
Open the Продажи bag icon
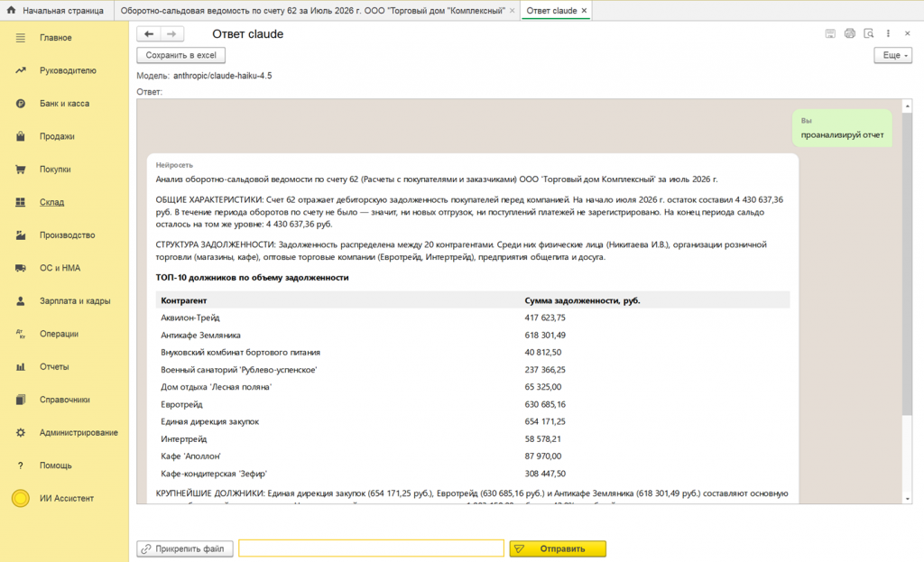pos(21,136)
